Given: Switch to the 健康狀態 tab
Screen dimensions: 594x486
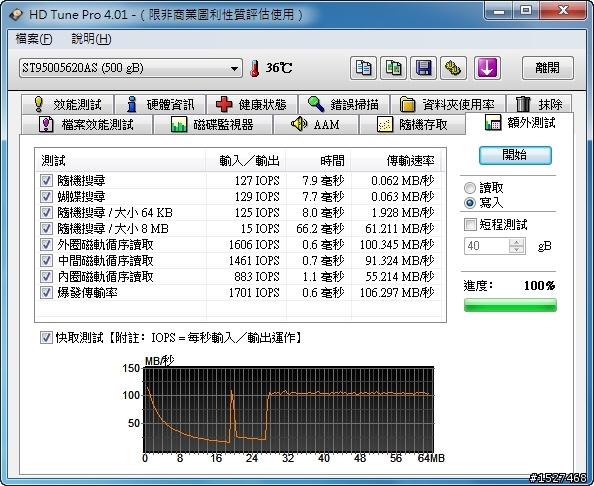Looking at the screenshot, I should (252, 104).
